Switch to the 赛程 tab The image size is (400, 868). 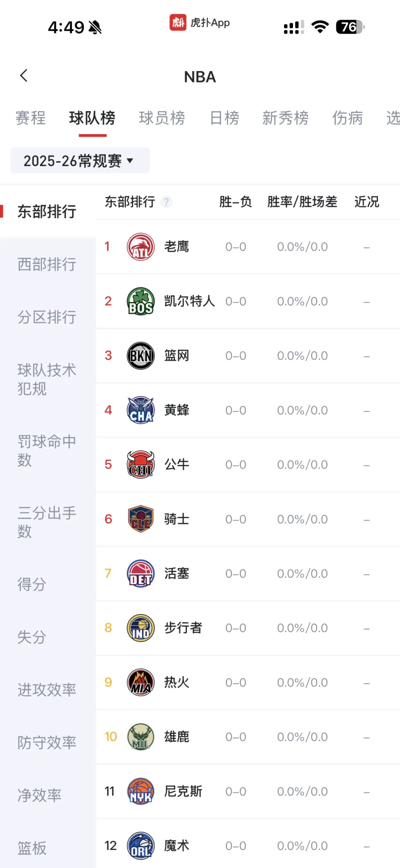pos(30,118)
